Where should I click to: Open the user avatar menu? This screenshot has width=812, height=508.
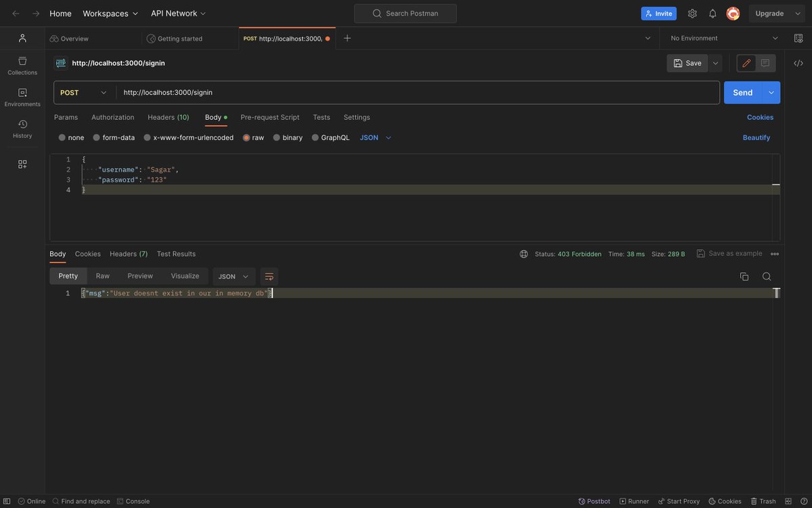tap(733, 14)
